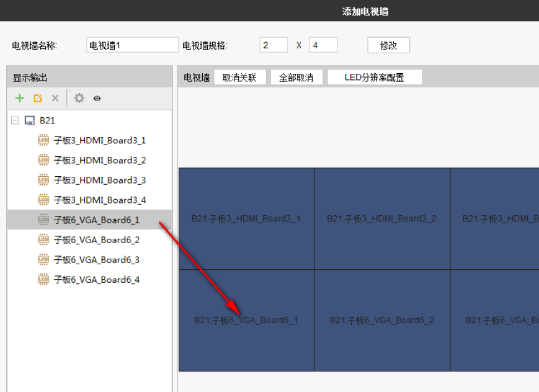
Task: Select the B21:子板6_VGA_Board6_2 wall cell
Action: [x=382, y=320]
